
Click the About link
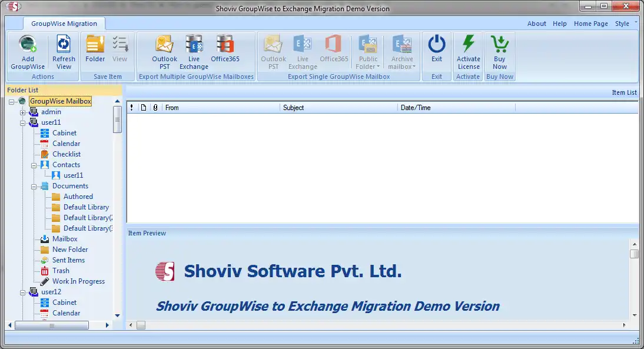pyautogui.click(x=537, y=24)
